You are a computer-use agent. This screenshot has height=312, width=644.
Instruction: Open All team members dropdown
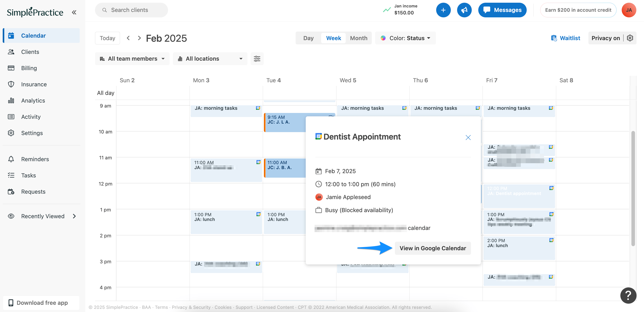click(132, 59)
